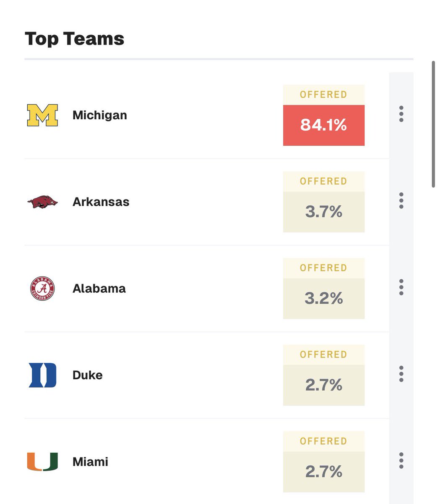This screenshot has width=438, height=504.
Task: Click the 3.7% Arkansas prediction box
Action: click(x=324, y=212)
